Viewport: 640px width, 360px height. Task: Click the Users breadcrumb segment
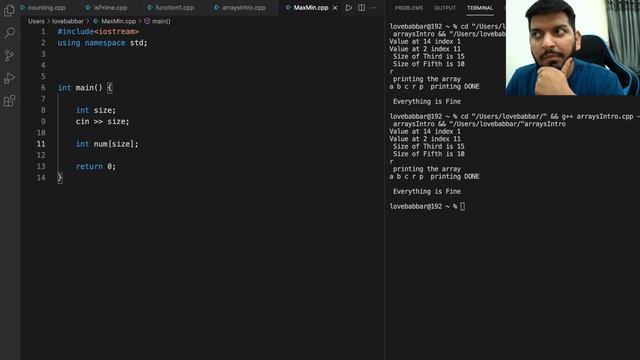pyautogui.click(x=36, y=21)
